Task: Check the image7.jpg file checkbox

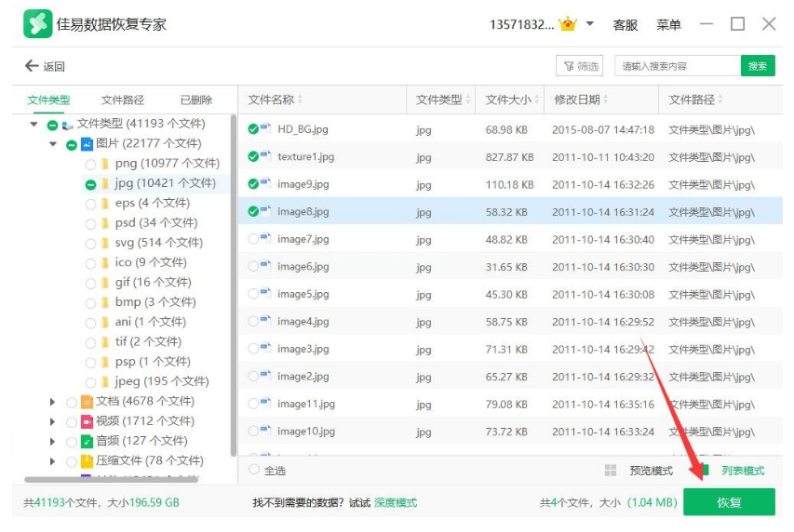Action: click(253, 239)
